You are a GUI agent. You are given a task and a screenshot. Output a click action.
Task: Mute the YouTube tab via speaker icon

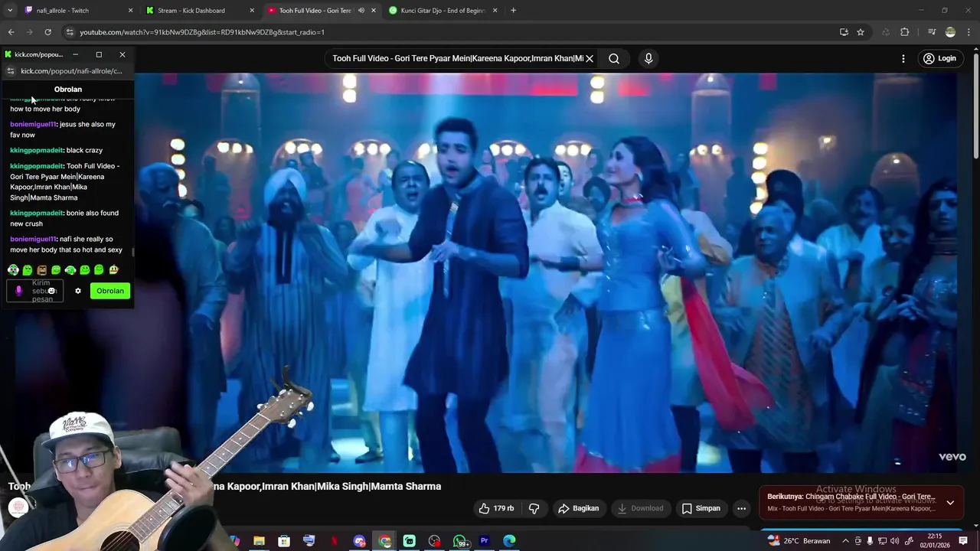tap(361, 11)
